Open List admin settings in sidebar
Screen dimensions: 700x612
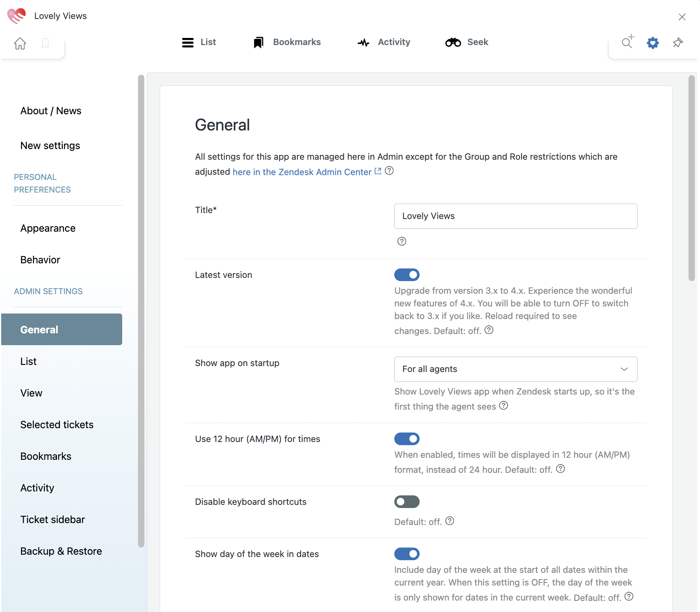pos(28,361)
